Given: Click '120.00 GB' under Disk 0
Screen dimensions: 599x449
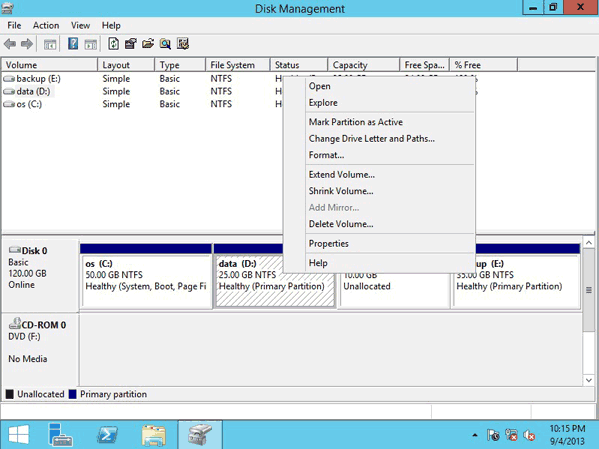Looking at the screenshot, I should point(27,274).
